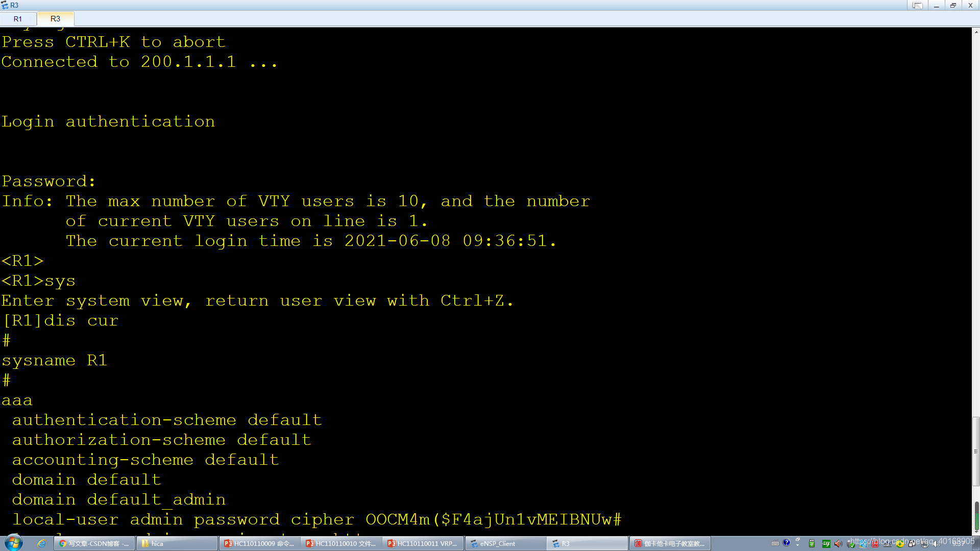The image size is (980, 551).
Task: Toggle the R3 terminal window focus
Action: pyautogui.click(x=55, y=18)
